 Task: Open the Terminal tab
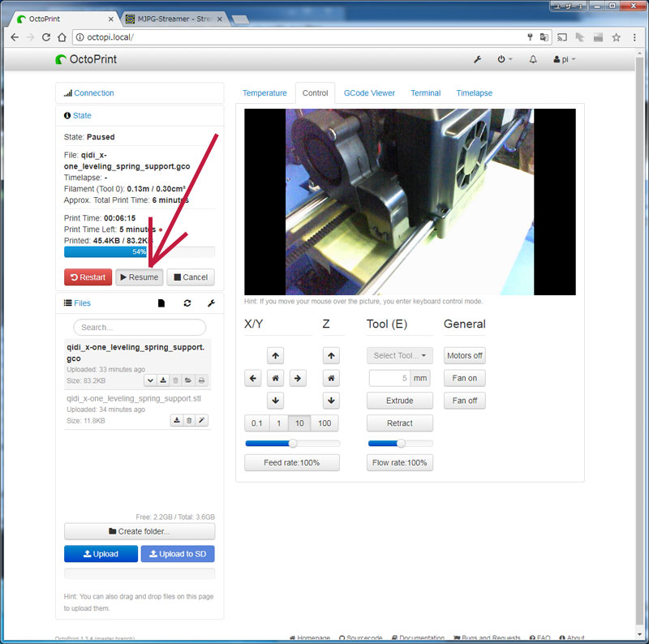[x=425, y=93]
